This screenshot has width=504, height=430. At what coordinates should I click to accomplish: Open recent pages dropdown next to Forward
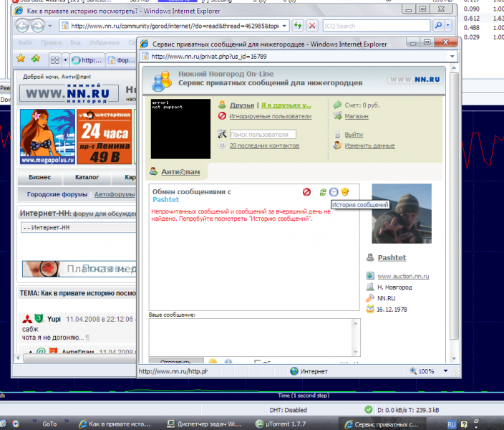pos(50,26)
